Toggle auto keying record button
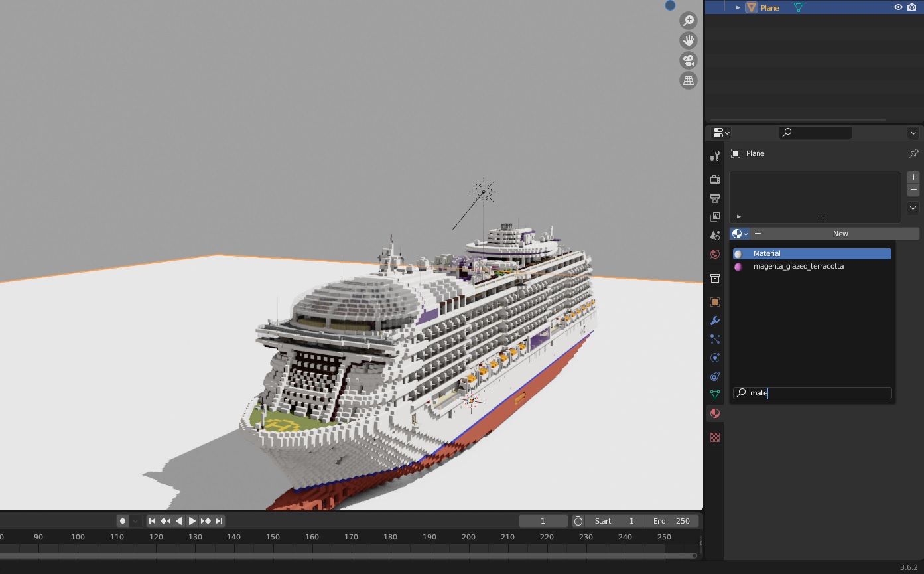Image resolution: width=924 pixels, height=574 pixels. click(123, 521)
